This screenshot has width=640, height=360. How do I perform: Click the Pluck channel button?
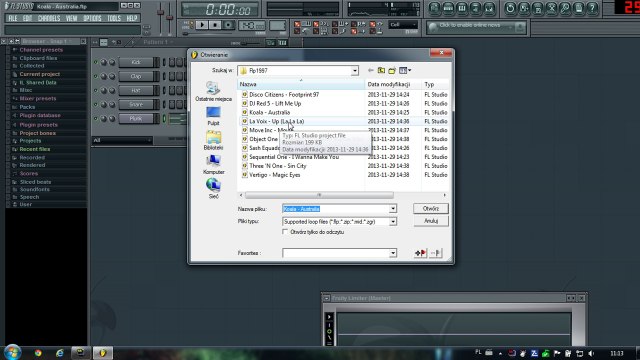[x=136, y=119]
